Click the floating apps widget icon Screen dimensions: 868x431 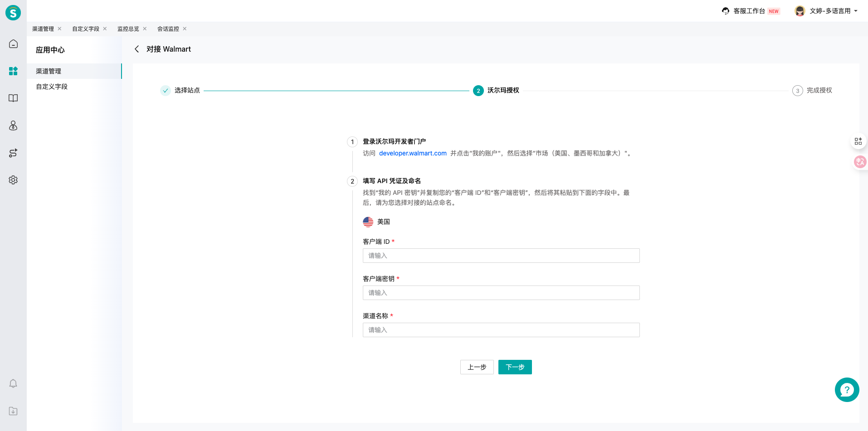click(858, 141)
